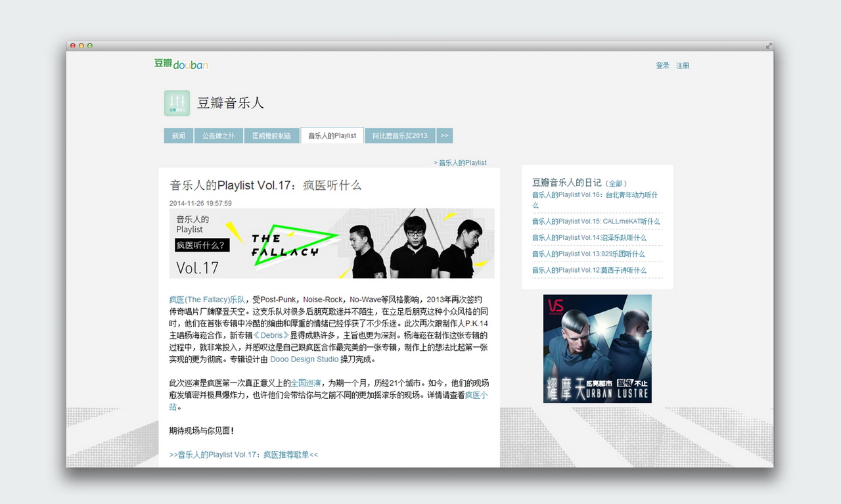The image size is (841, 504).
Task: Select the 音乐人的Playlist tab
Action: (332, 135)
